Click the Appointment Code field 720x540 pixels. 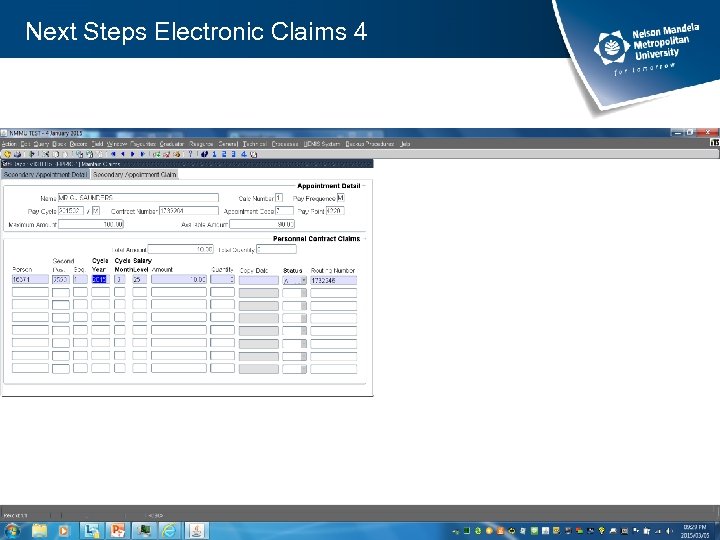(x=284, y=211)
